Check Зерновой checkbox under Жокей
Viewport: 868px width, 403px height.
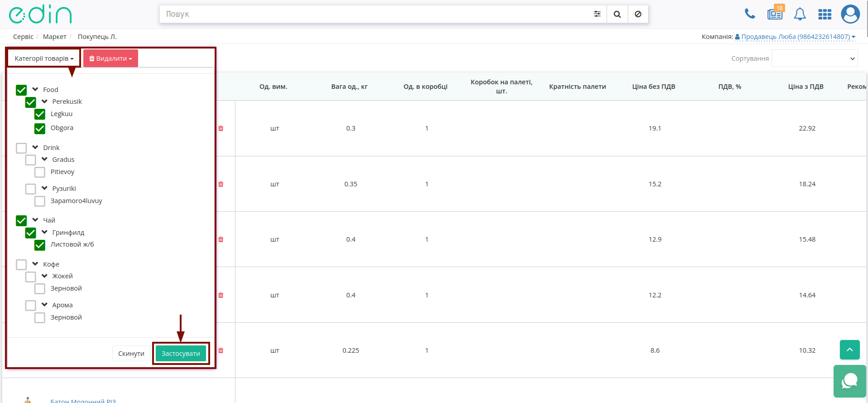[x=40, y=289]
